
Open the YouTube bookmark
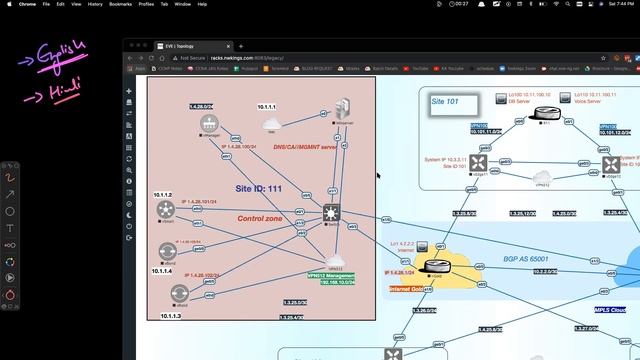point(416,69)
